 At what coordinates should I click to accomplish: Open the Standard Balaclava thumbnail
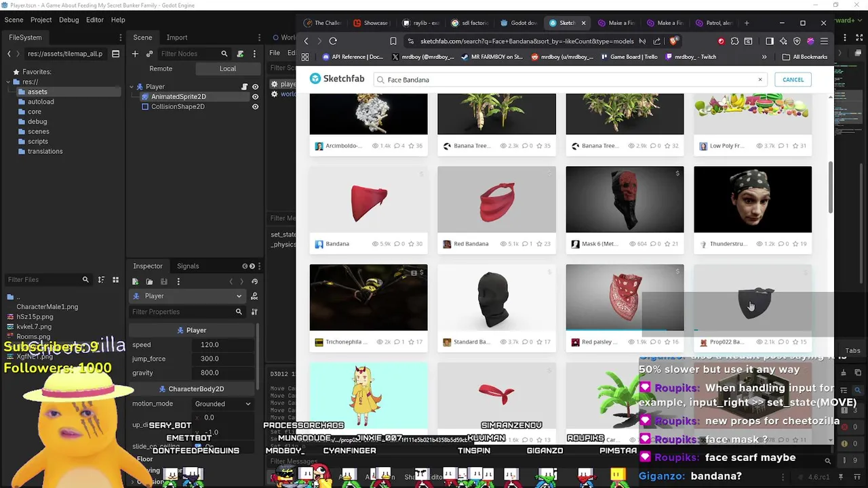pos(496,298)
